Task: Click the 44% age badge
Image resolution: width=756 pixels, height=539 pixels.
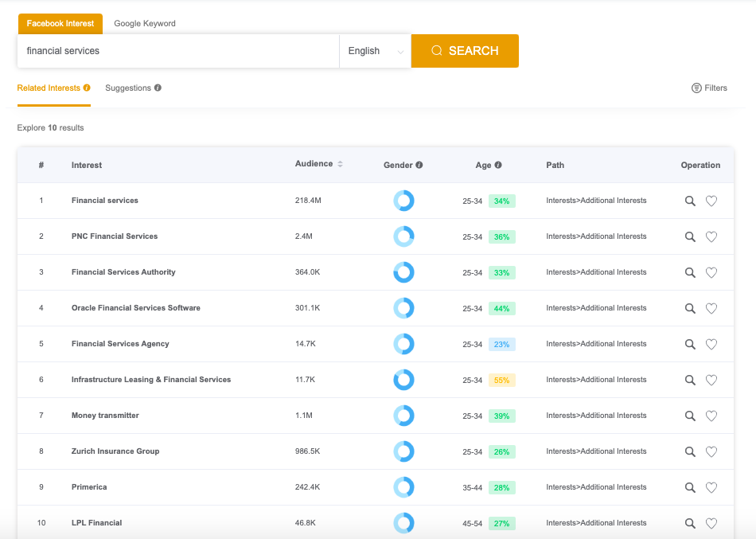Action: coord(502,308)
